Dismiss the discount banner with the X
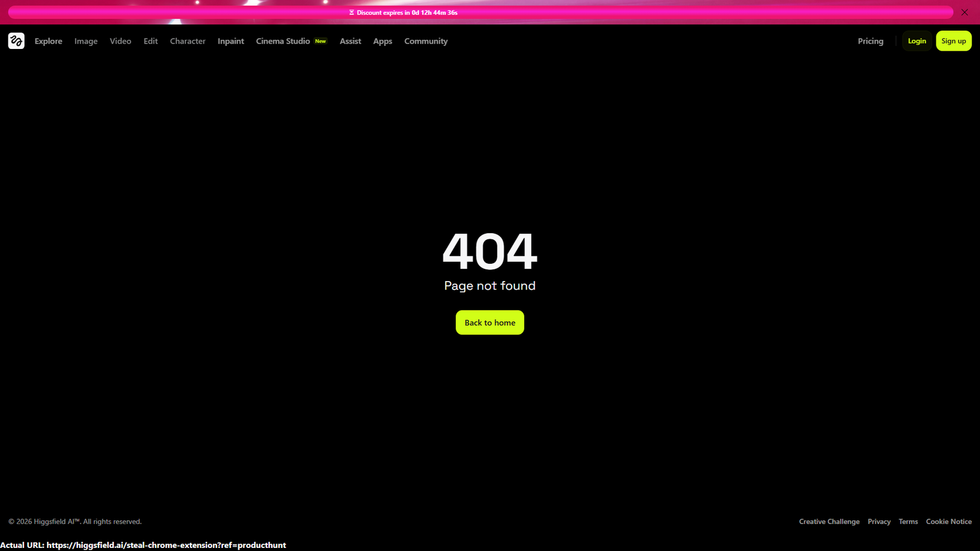Image resolution: width=980 pixels, height=551 pixels. click(x=964, y=12)
